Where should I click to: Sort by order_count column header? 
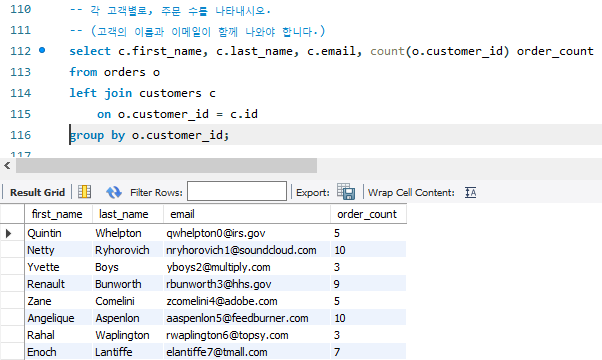click(368, 214)
